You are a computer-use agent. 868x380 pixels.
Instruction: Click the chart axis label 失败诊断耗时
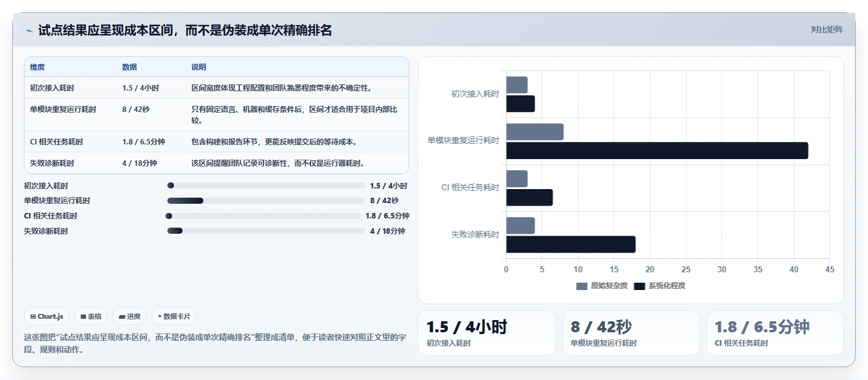tap(475, 235)
